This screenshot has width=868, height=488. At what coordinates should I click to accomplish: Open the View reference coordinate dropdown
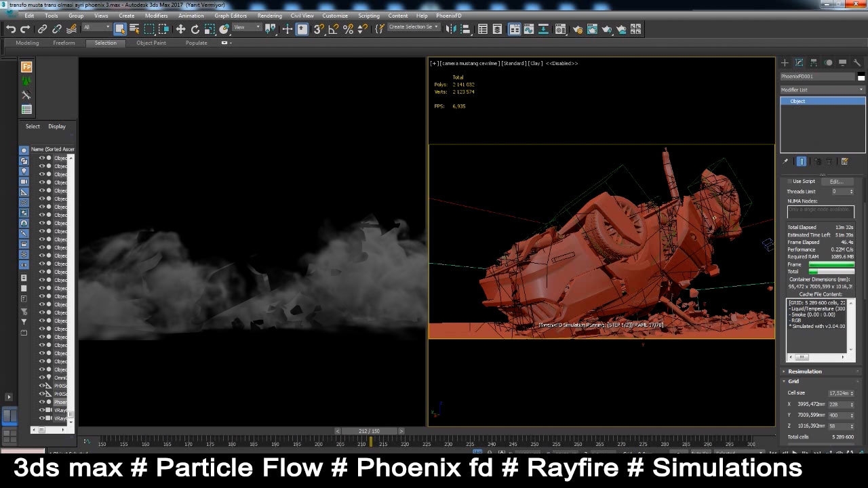click(247, 27)
